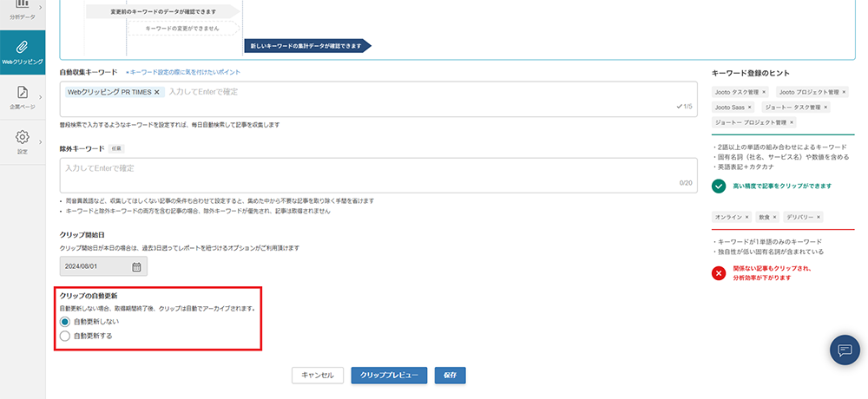The image size is (868, 399).
Task: Click the 高い精度で記事をクリップができます text
Action: [782, 186]
